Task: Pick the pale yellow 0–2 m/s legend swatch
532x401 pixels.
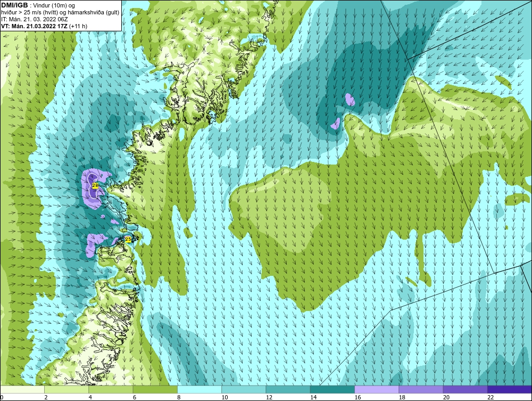Action: (x=22, y=389)
